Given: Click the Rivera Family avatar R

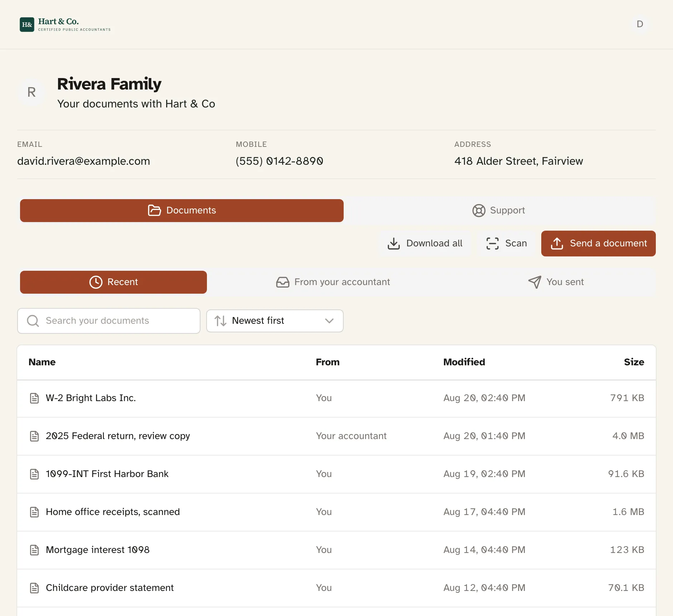Looking at the screenshot, I should point(32,92).
